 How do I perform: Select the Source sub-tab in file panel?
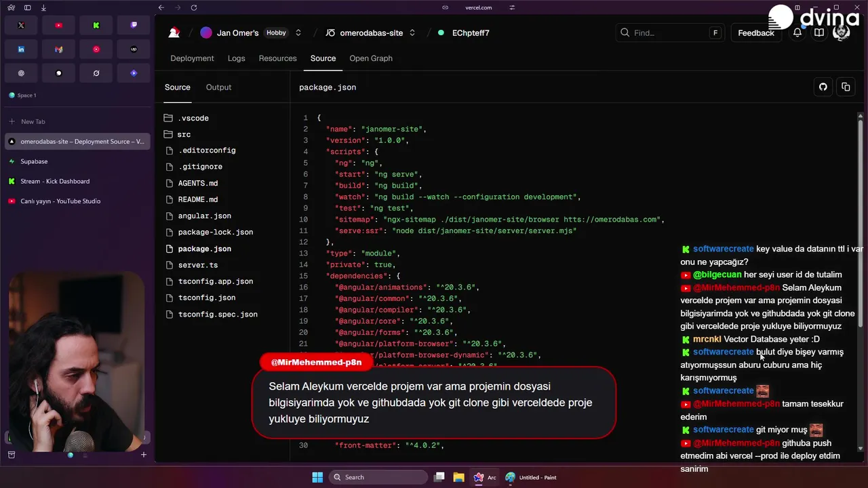point(177,87)
